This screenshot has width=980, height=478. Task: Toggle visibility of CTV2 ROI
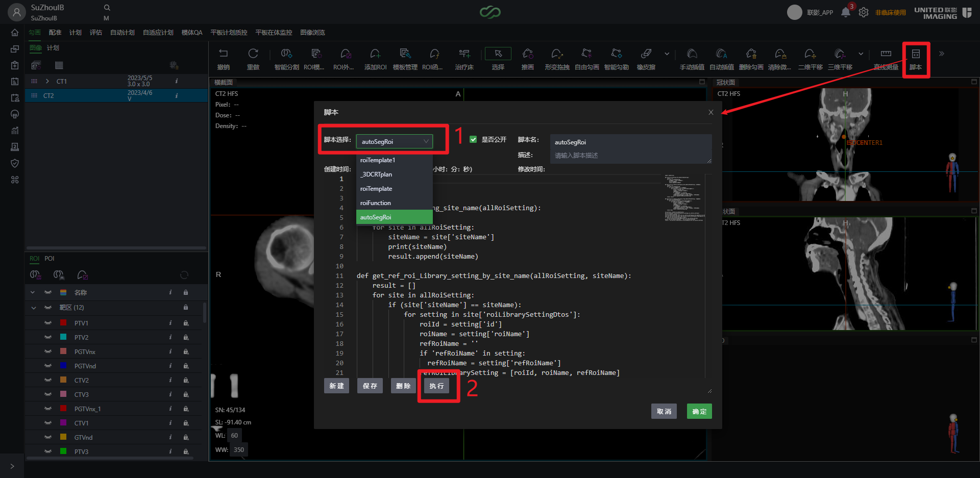48,380
